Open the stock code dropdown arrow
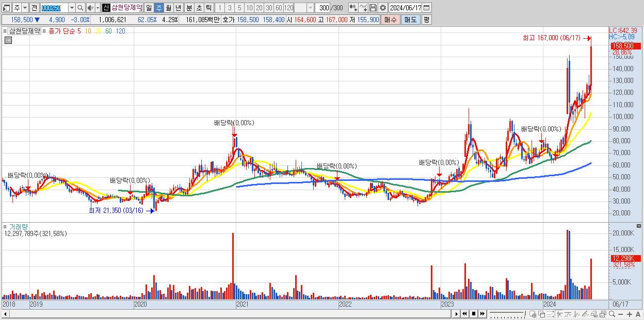The height and width of the screenshot is (320, 644). pyautogui.click(x=72, y=8)
